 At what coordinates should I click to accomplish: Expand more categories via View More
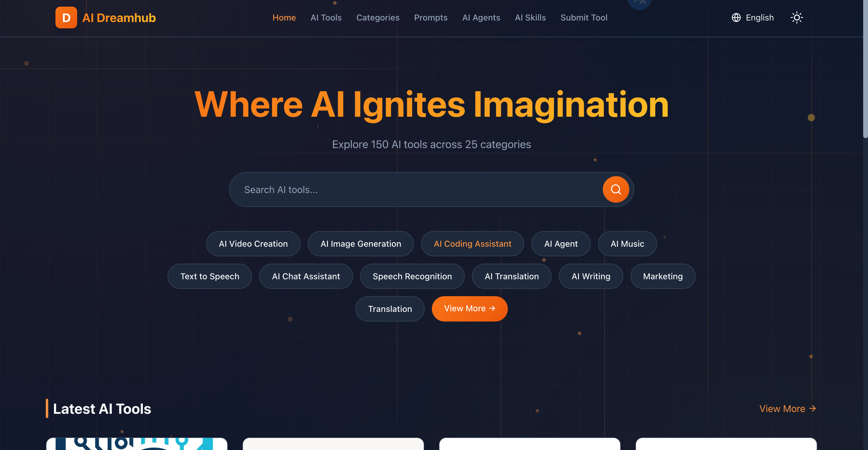pos(470,309)
